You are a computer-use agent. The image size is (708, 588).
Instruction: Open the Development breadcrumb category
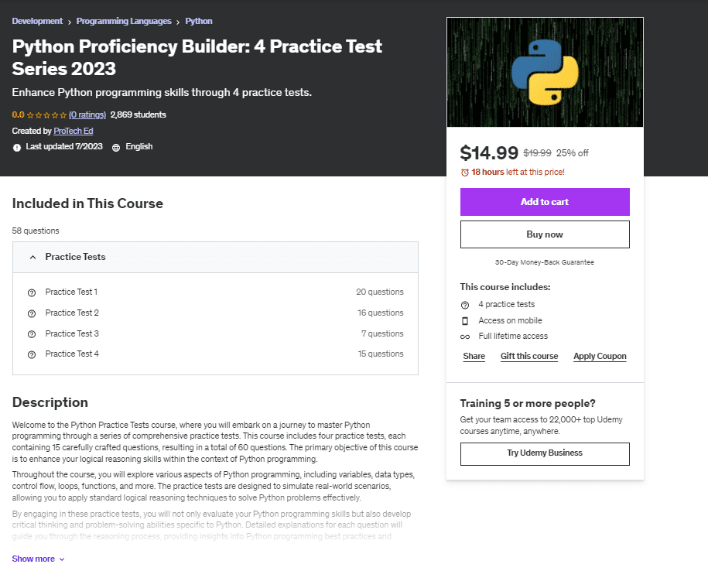coord(37,21)
